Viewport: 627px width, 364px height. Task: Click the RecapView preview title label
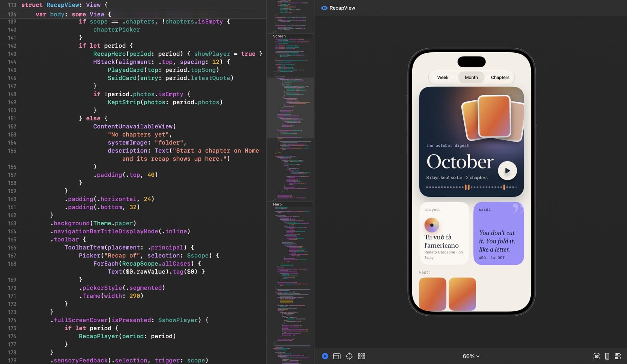tap(342, 8)
